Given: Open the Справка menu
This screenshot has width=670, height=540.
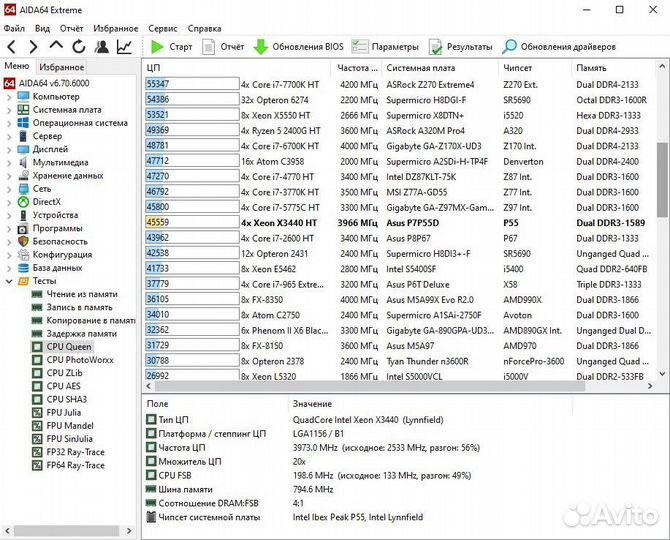Looking at the screenshot, I should tap(204, 28).
